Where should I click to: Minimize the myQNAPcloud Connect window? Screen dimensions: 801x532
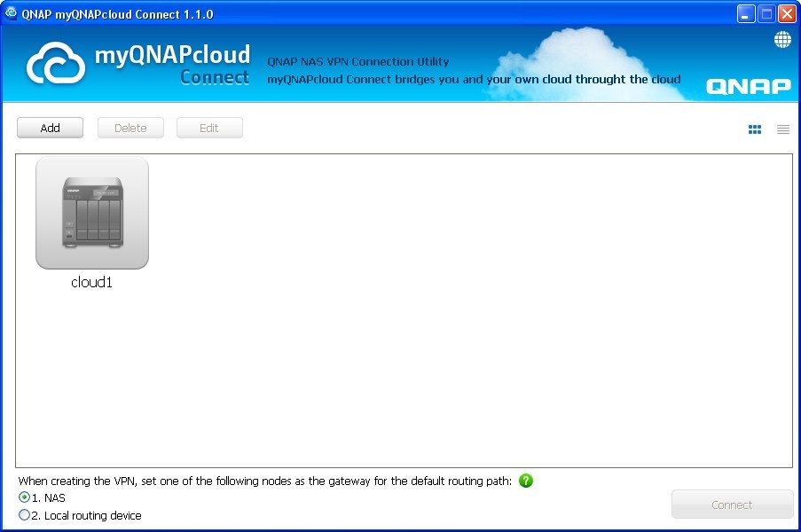point(746,14)
